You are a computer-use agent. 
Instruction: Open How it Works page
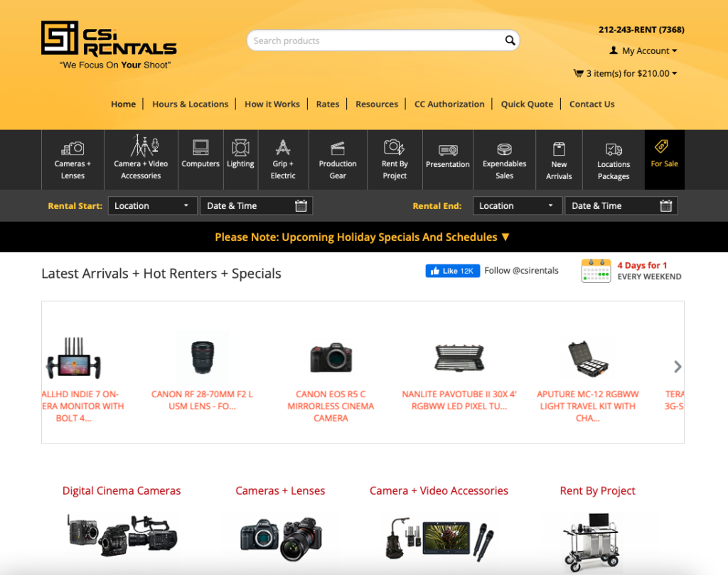[x=272, y=104]
